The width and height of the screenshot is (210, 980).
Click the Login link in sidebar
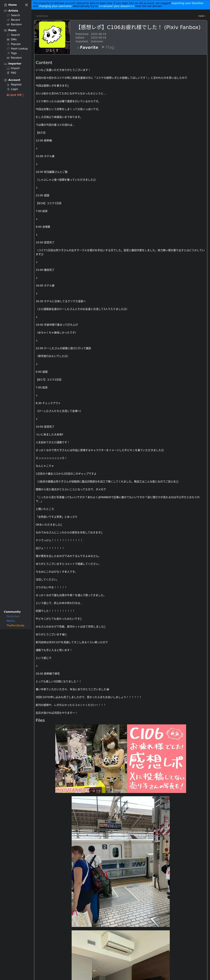pyautogui.click(x=14, y=89)
